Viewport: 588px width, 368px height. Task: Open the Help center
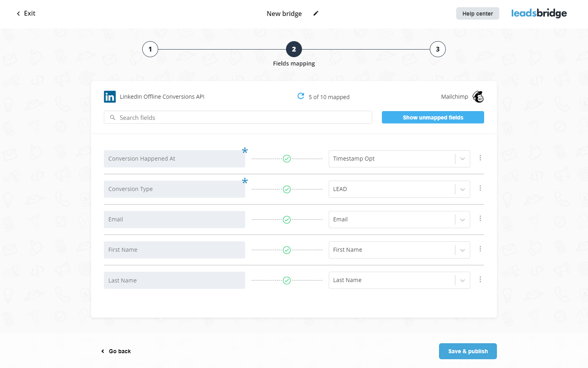tap(478, 14)
